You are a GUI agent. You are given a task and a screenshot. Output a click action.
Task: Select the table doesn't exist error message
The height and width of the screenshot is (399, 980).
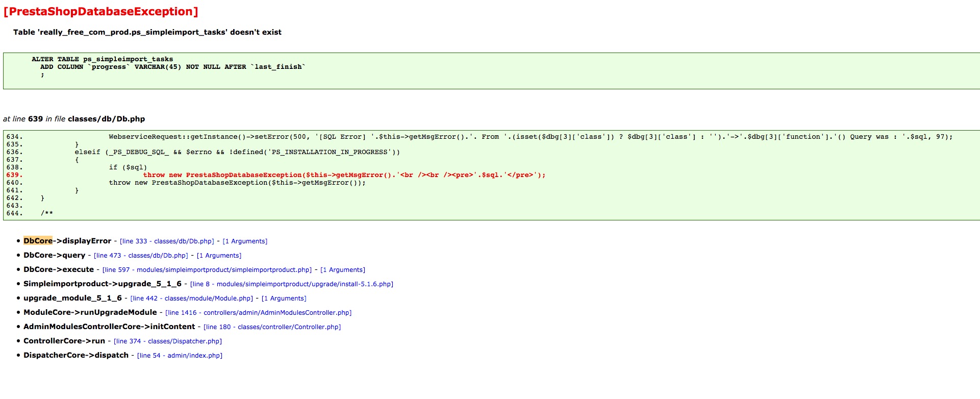coord(147,32)
